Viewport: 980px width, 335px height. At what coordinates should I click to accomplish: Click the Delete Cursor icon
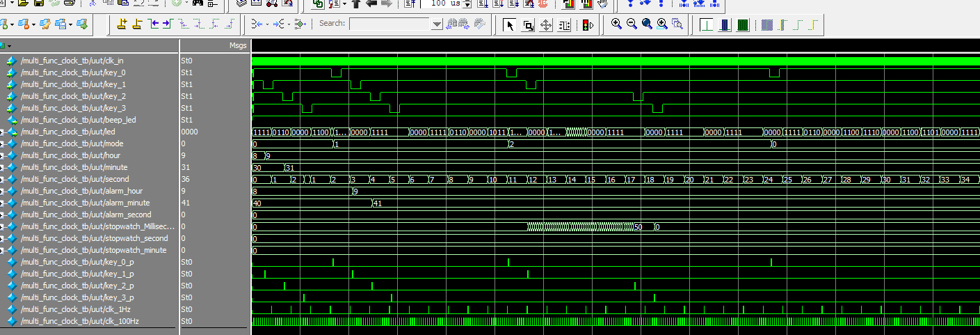click(137, 24)
